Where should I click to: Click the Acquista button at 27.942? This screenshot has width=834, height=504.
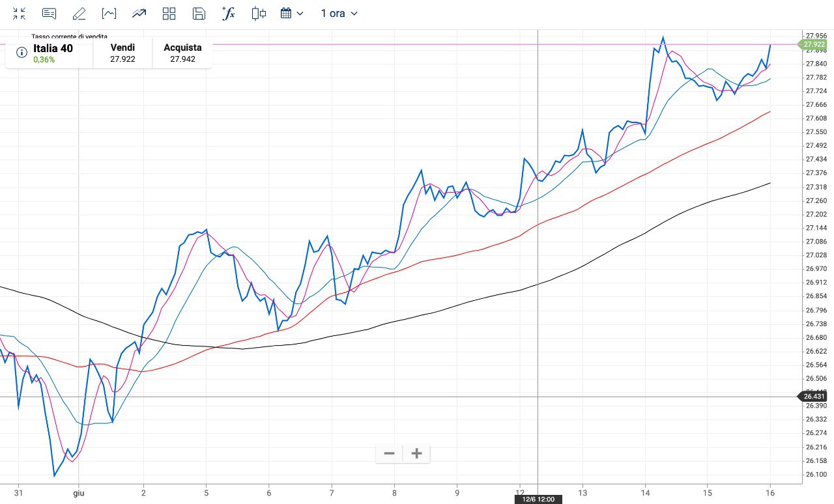182,53
